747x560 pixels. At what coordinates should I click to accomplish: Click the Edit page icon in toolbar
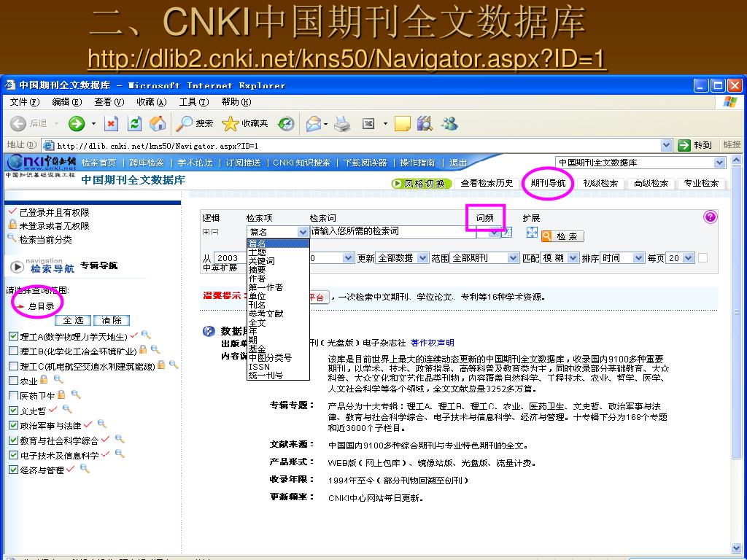pos(368,124)
